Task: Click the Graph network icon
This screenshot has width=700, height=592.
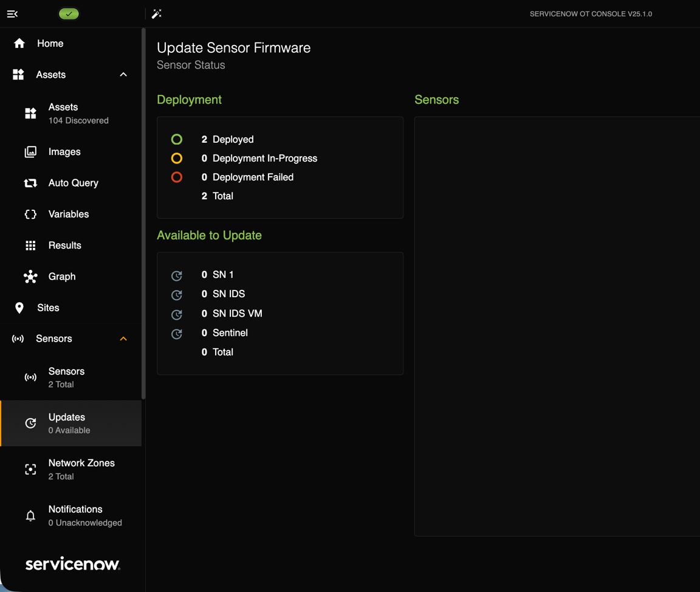Action: [x=30, y=277]
